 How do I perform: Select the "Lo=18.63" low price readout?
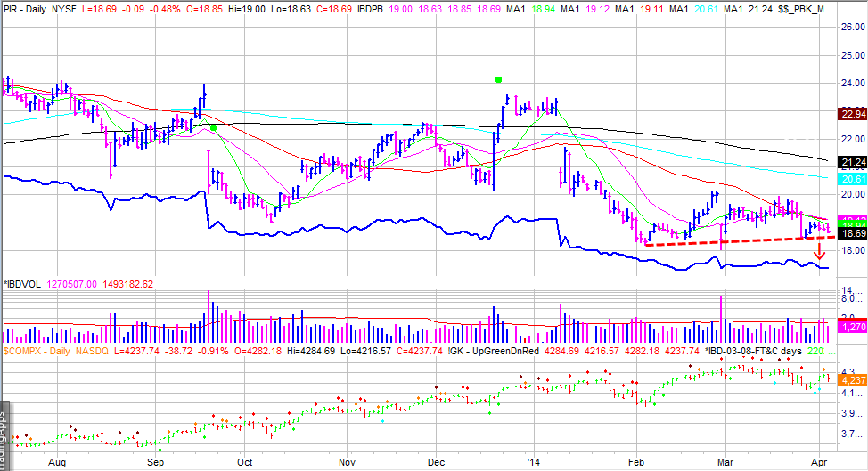(291, 10)
